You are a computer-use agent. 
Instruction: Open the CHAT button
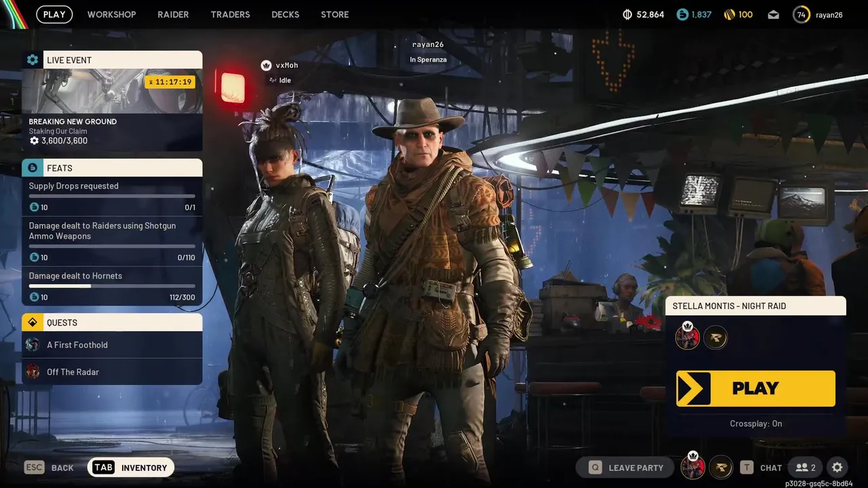pyautogui.click(x=761, y=468)
